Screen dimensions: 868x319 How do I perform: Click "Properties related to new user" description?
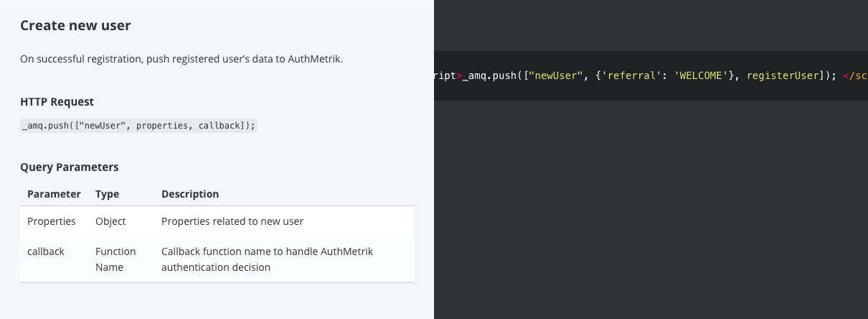[232, 221]
